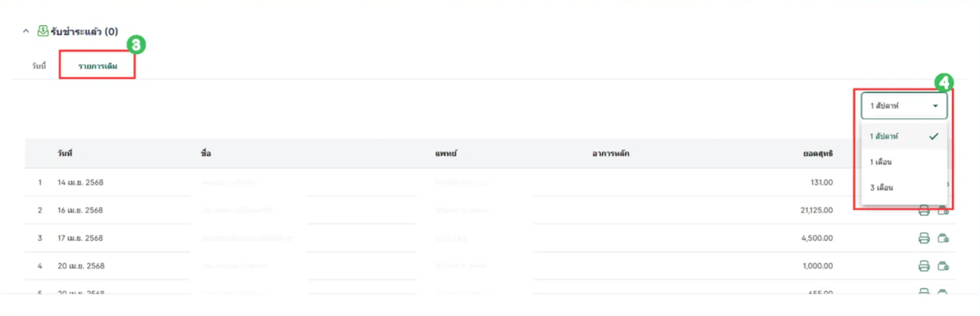The width and height of the screenshot is (980, 316).
Task: Click the วันที่ column header
Action: click(x=66, y=153)
